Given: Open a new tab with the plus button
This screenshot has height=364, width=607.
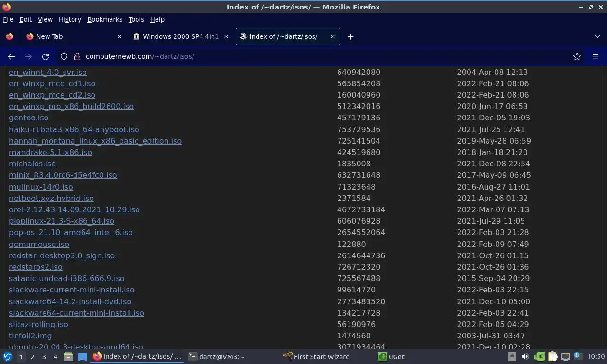Looking at the screenshot, I should pos(350,36).
